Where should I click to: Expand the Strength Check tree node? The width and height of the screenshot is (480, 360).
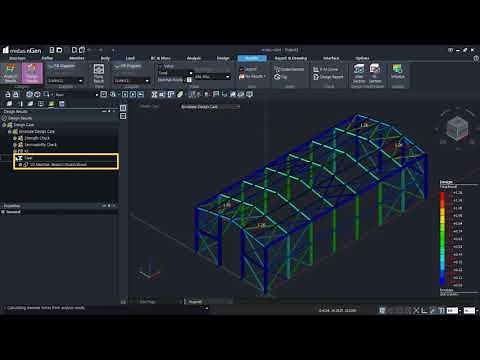click(x=15, y=138)
